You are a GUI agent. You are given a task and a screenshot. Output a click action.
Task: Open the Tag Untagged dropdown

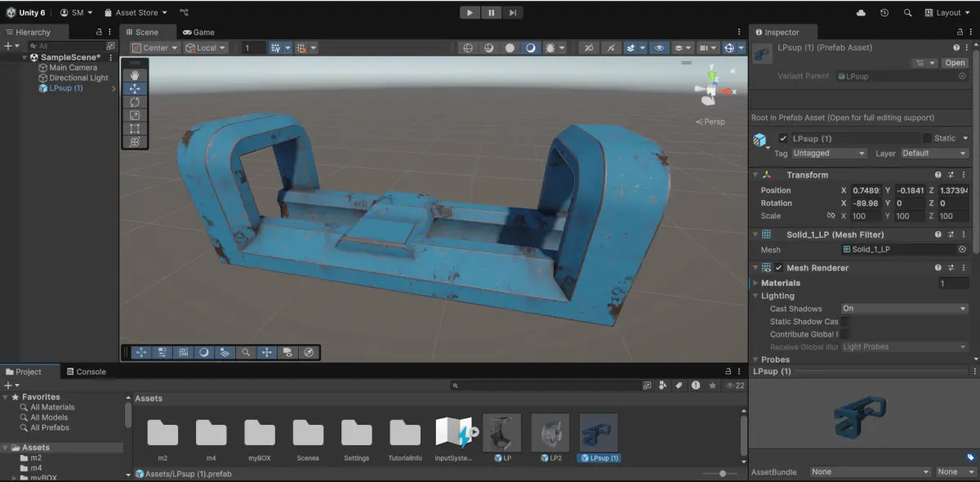coord(829,154)
